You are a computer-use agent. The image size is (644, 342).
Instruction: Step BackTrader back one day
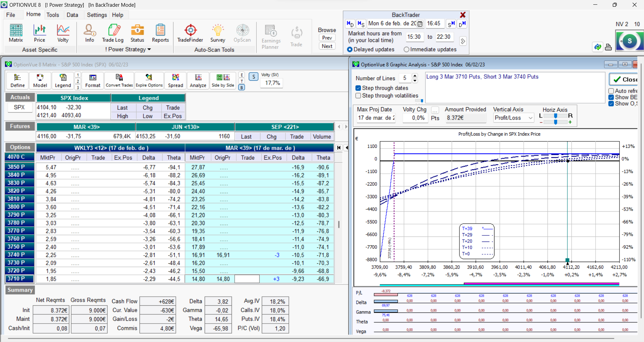tap(350, 24)
